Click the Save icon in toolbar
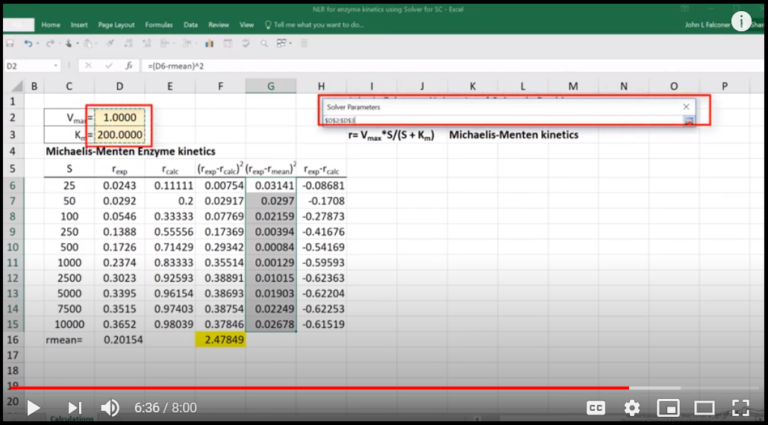768x425 pixels. click(9, 44)
